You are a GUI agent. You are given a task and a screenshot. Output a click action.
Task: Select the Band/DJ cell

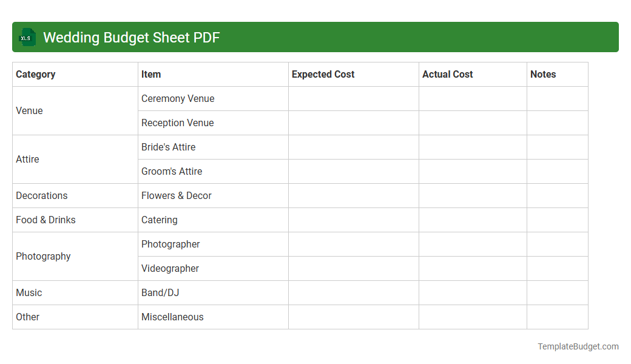[x=160, y=292]
